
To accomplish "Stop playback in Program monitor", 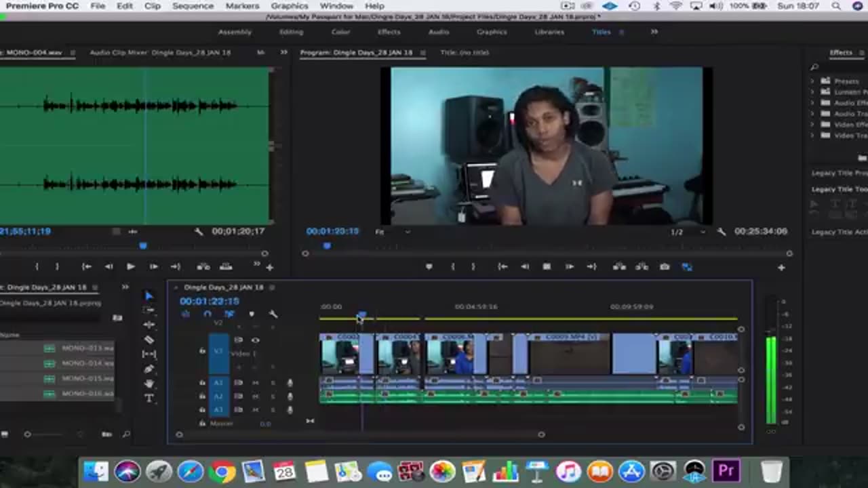I will [x=547, y=267].
